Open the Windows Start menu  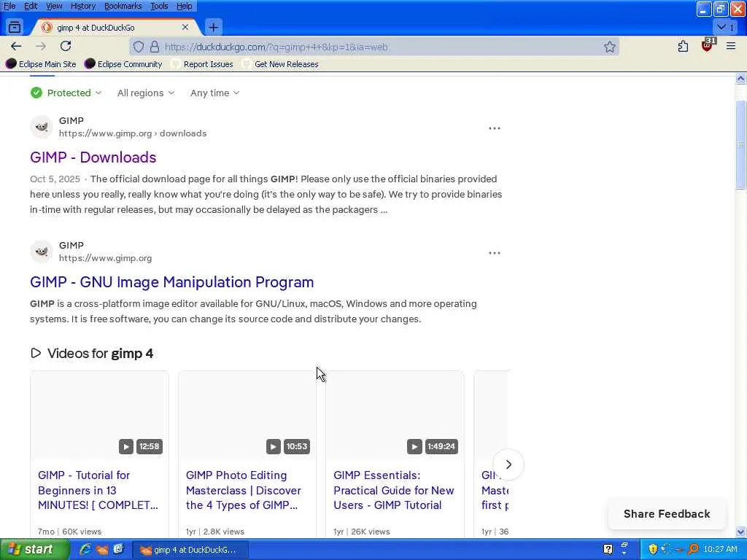(34, 550)
